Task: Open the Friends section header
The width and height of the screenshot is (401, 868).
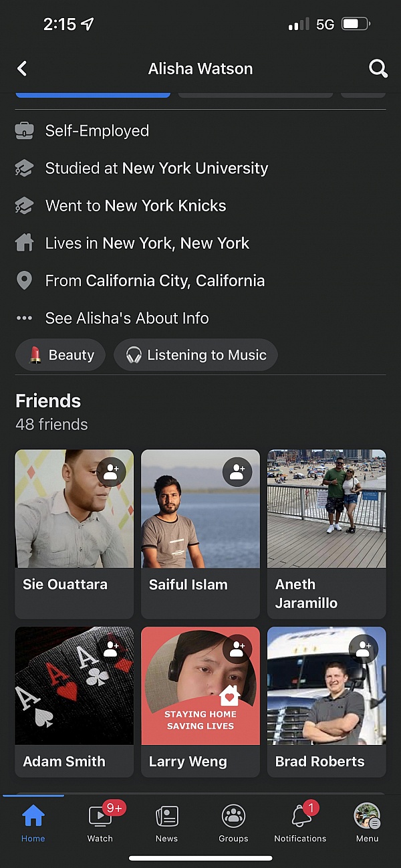Action: coord(48,401)
